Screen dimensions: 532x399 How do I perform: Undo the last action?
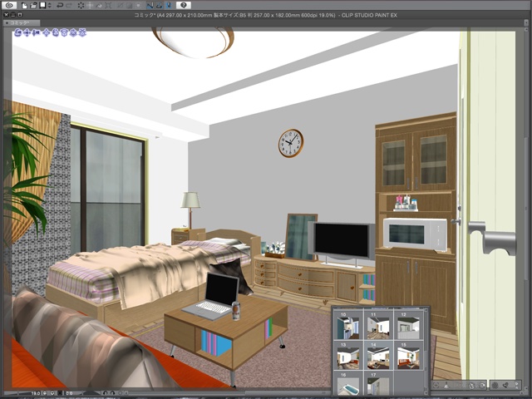pos(60,5)
